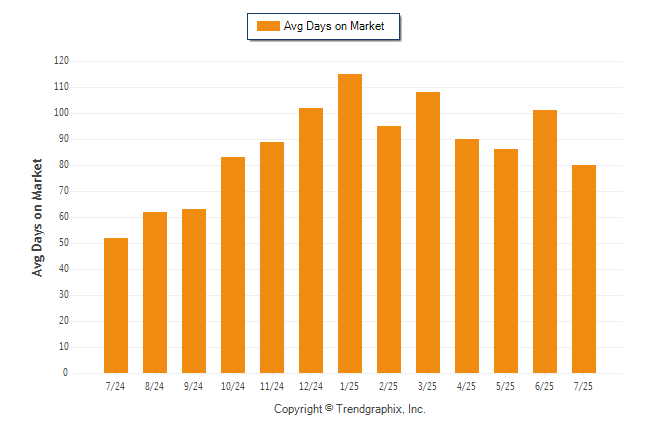Click the 4/25 bar
646x434 pixels.
[x=467, y=256]
